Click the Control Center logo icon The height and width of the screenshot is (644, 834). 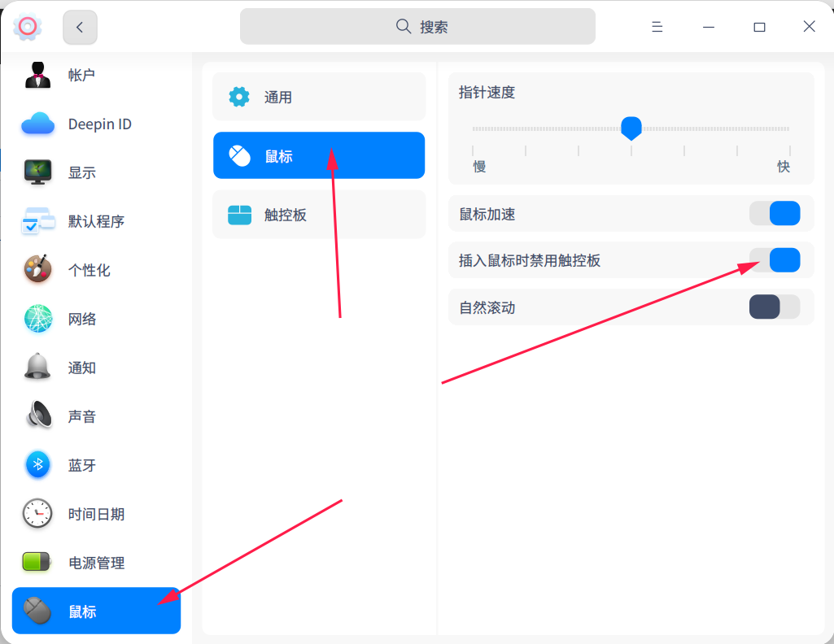point(27,27)
